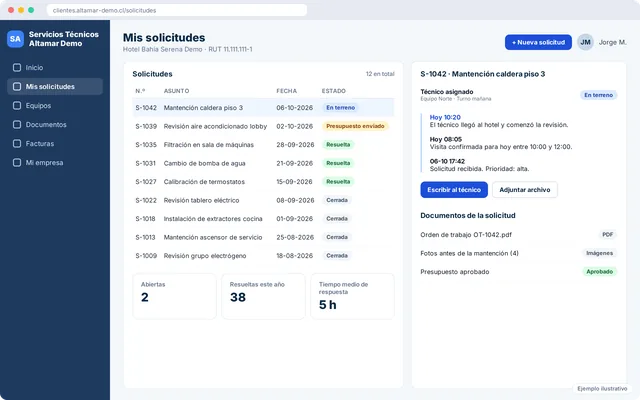Viewport: 640px width, 400px height.
Task: Open the JM user avatar
Action: 585,42
